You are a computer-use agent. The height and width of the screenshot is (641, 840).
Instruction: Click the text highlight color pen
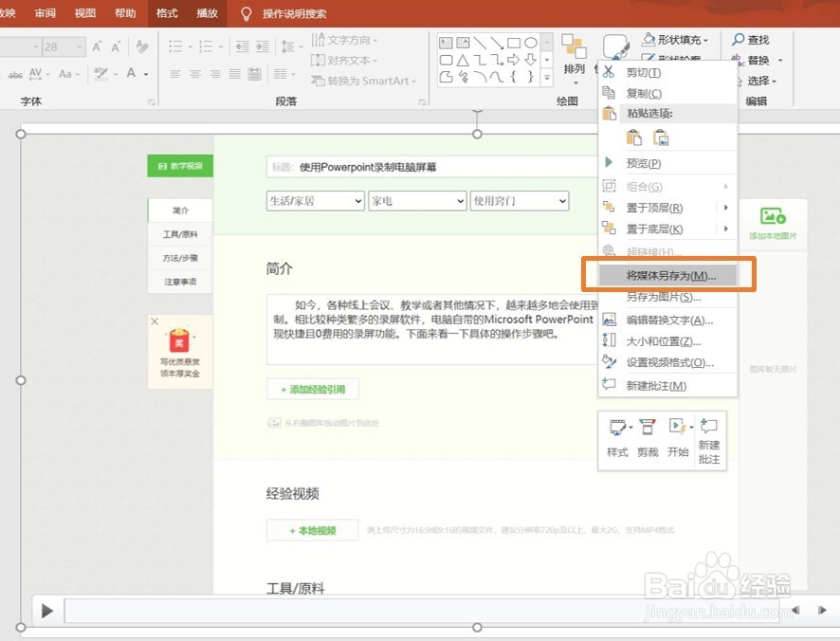100,73
